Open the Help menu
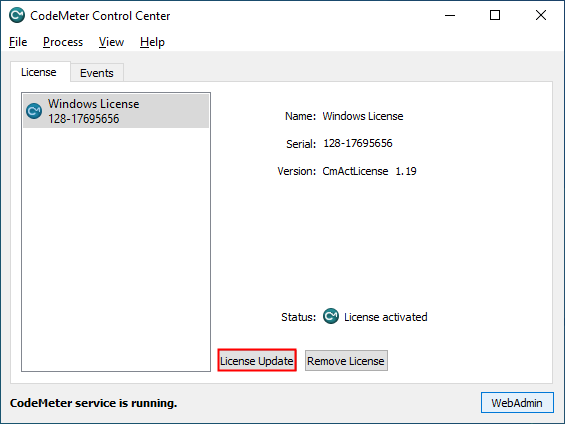The image size is (565, 424). coord(152,42)
